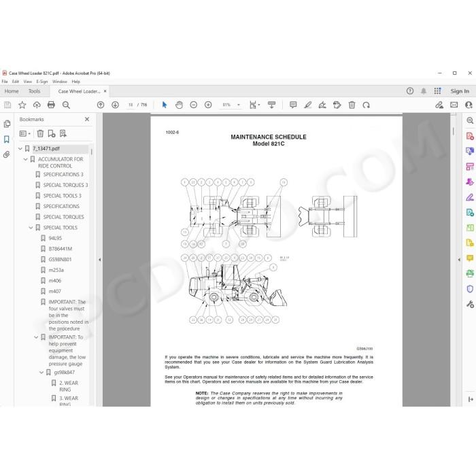Print the document with printer icon
This screenshot has height=476, width=476.
51,105
